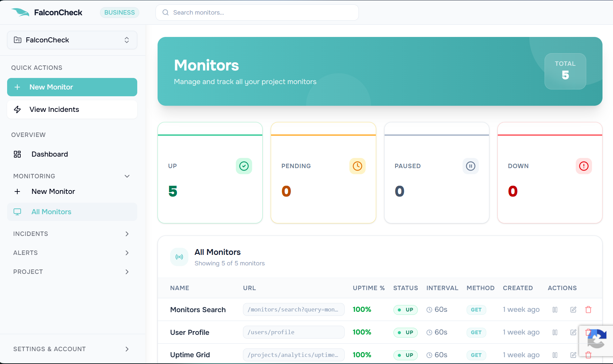Expand the INCIDENTS section
This screenshot has width=613, height=364.
pyautogui.click(x=127, y=234)
